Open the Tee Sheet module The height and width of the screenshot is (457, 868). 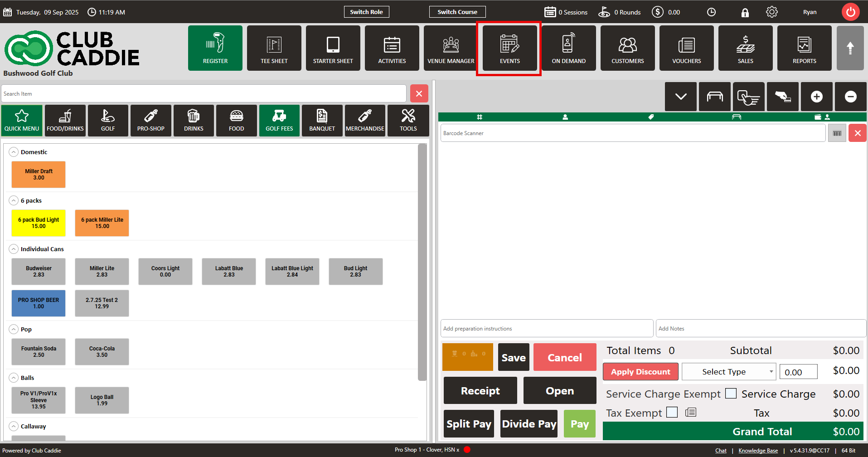pos(274,48)
